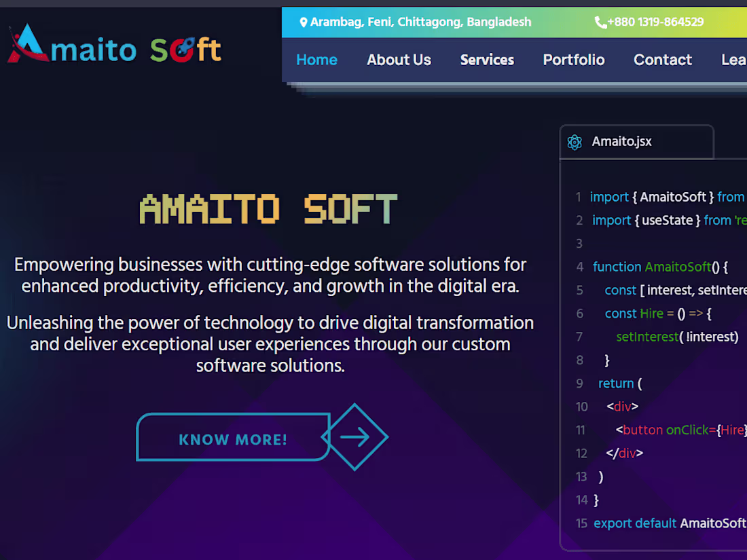The image size is (747, 560).
Task: Click the arrow icon inside the diamond shape
Action: coord(356,436)
